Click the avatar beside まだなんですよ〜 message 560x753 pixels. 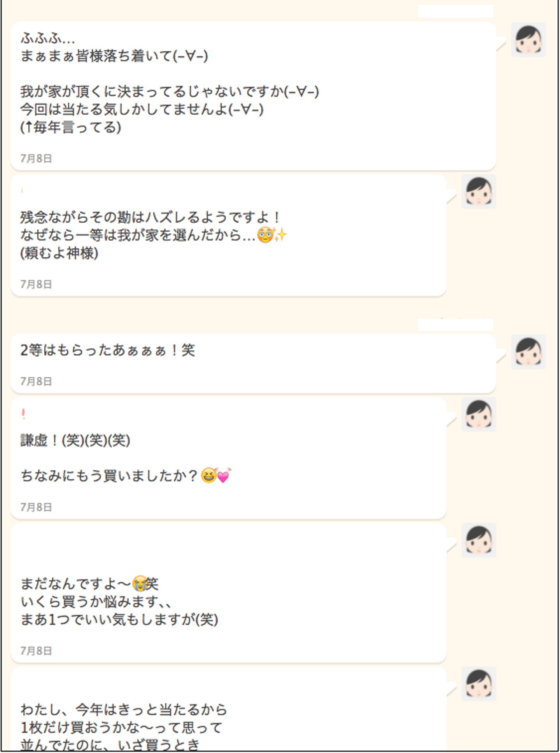(478, 540)
